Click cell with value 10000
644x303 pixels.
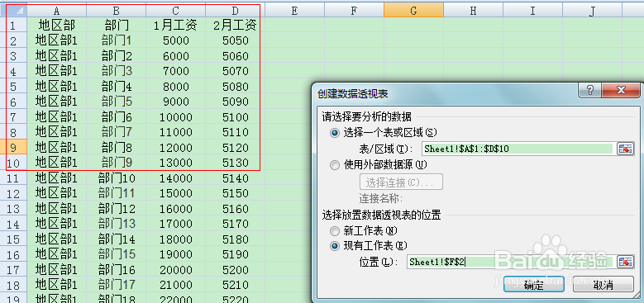(176, 117)
